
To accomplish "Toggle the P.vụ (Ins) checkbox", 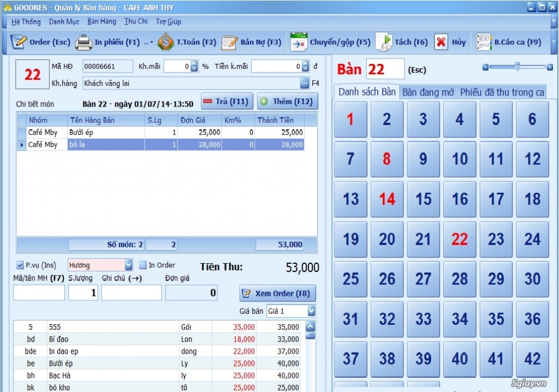I will [x=20, y=265].
